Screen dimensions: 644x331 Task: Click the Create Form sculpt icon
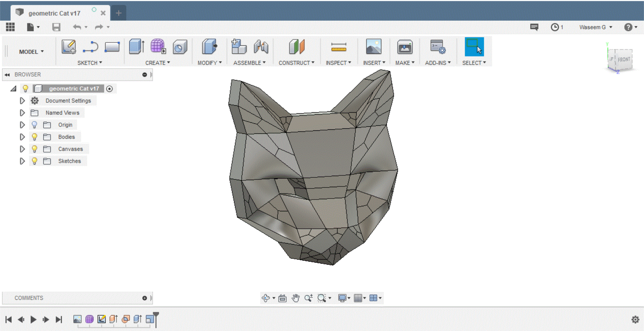(158, 47)
